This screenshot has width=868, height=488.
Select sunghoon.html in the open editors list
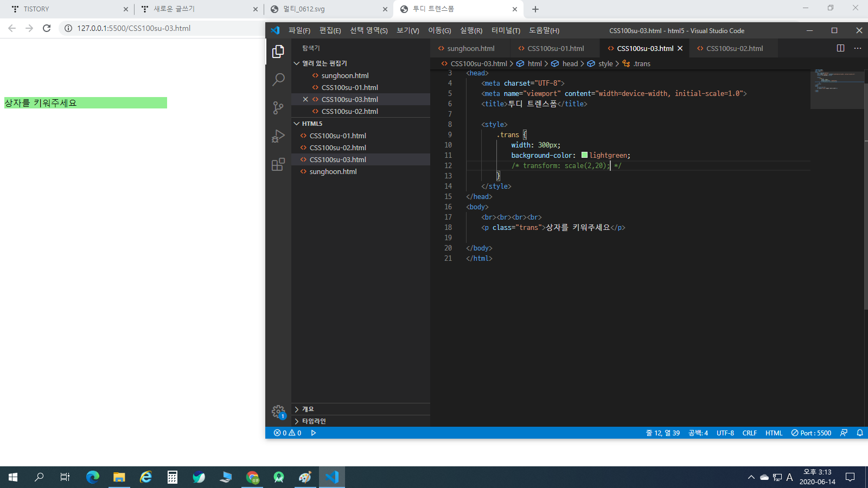[x=361, y=75]
